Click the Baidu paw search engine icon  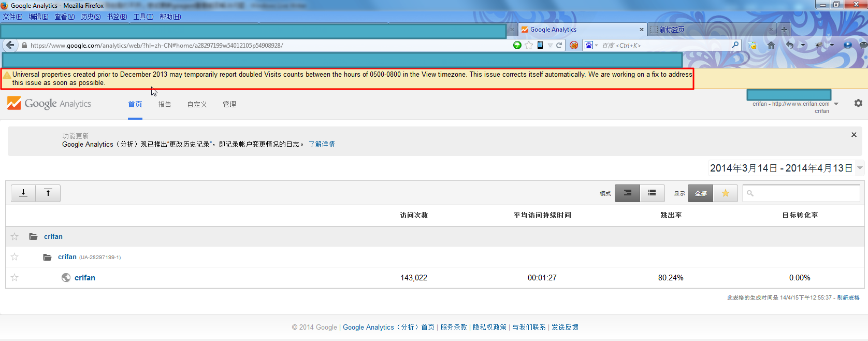point(589,45)
